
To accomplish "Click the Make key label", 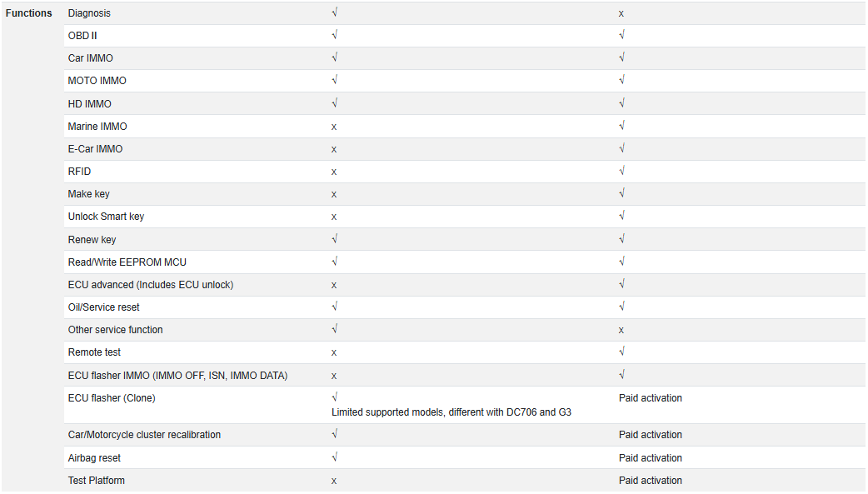I will point(88,194).
